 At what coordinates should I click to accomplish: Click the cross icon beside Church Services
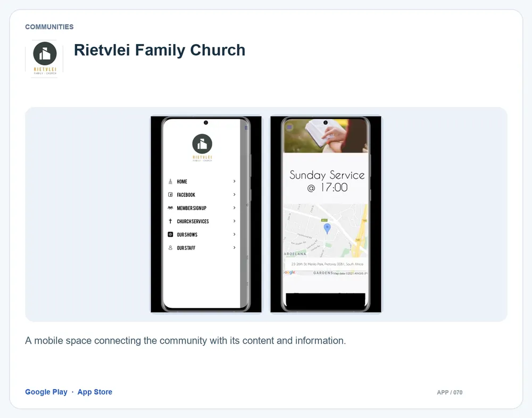[x=170, y=221]
